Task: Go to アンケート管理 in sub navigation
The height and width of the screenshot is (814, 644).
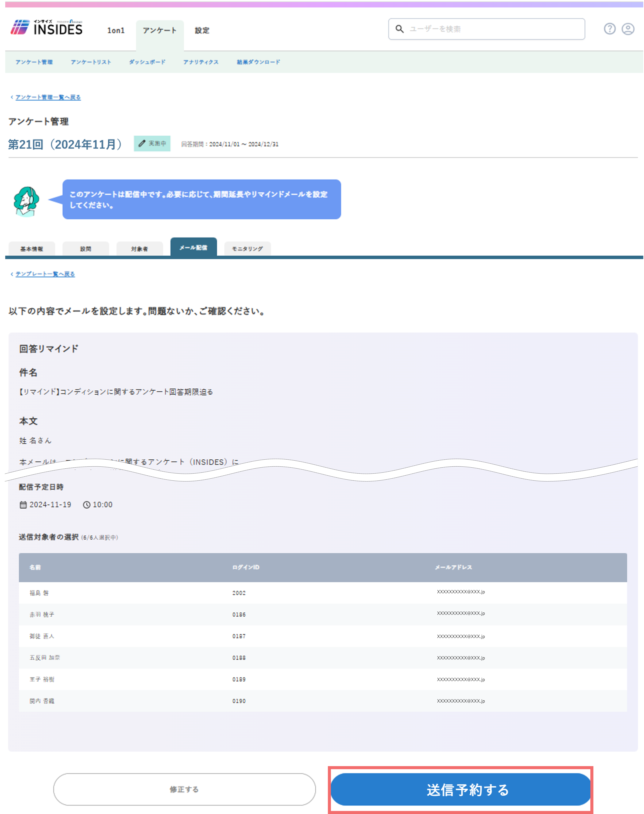Action: tap(34, 62)
